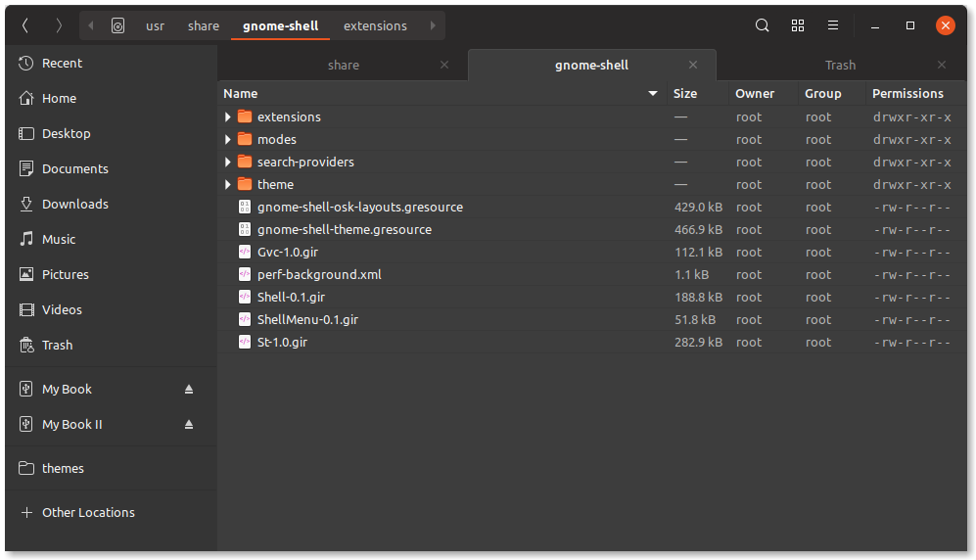Select the Shell-0.1.gir file name

click(x=292, y=297)
